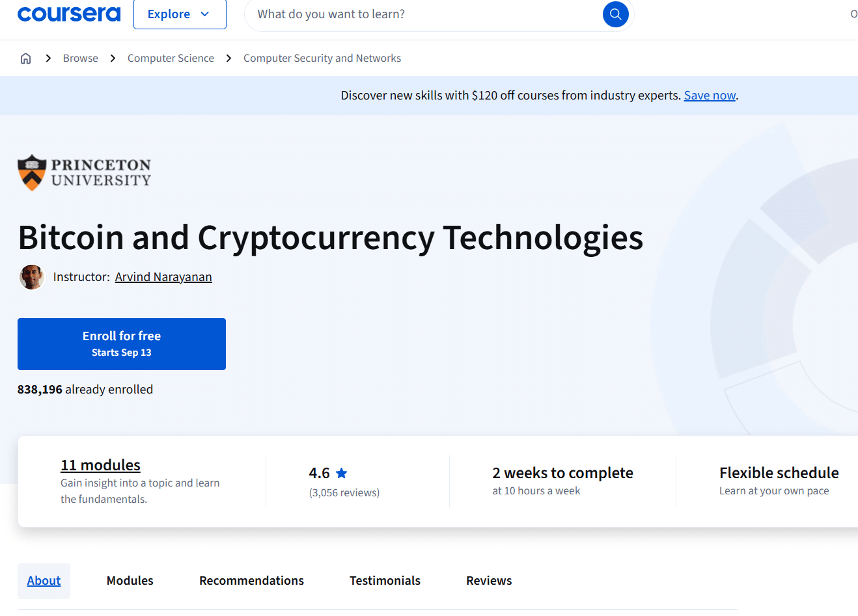Open the Explore dropdown menu
The width and height of the screenshot is (858, 616).
tap(180, 14)
